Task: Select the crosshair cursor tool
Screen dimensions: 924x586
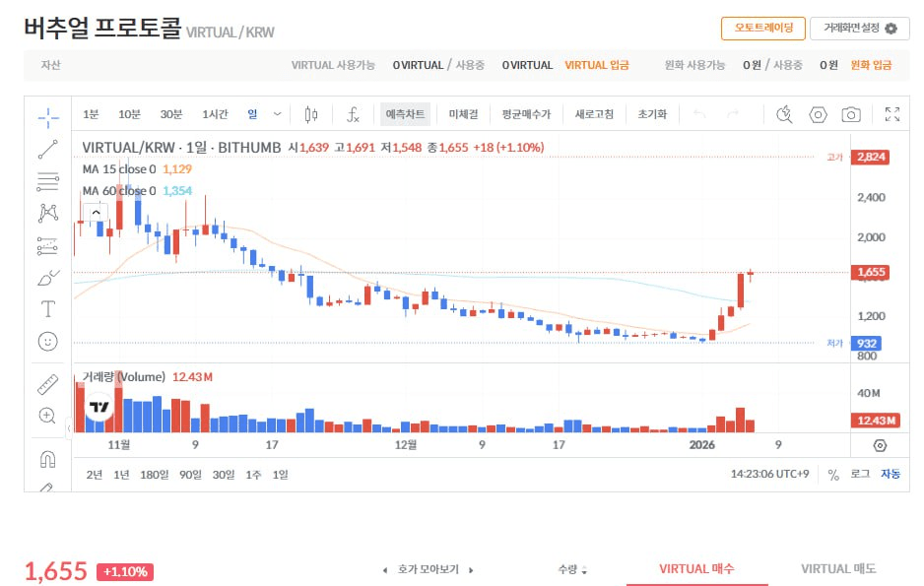Action: pyautogui.click(x=47, y=115)
